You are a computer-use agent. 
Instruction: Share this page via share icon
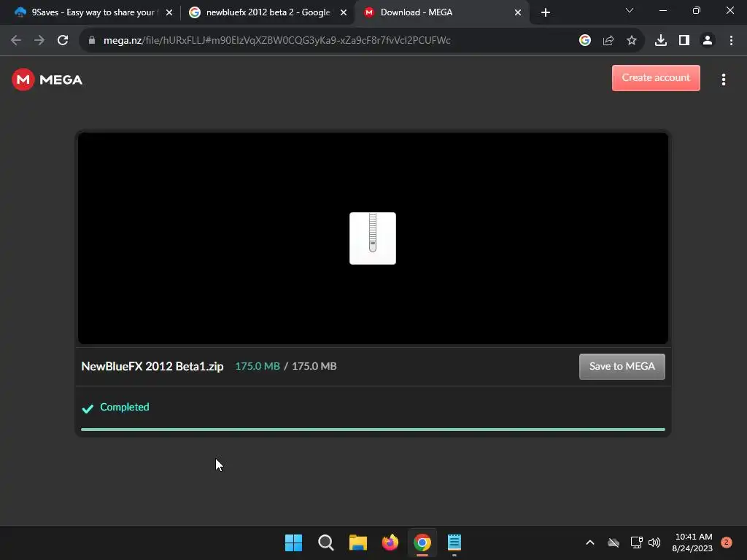click(608, 41)
